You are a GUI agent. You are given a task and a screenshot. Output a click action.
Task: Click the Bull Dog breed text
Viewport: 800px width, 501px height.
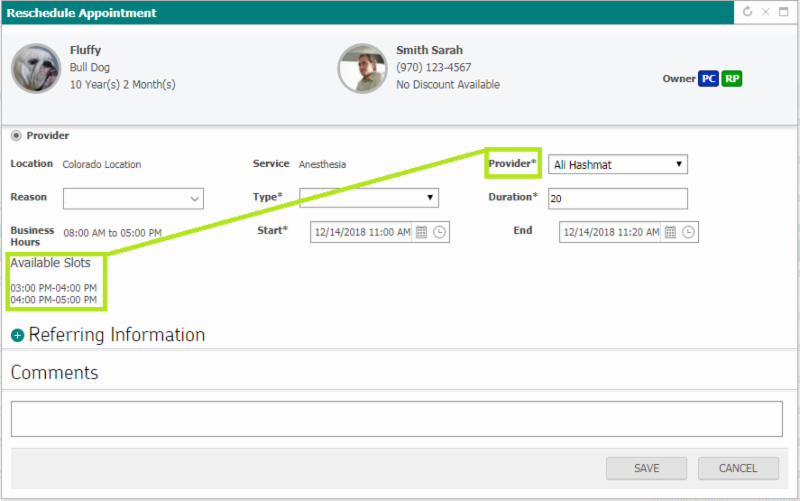pyautogui.click(x=90, y=67)
